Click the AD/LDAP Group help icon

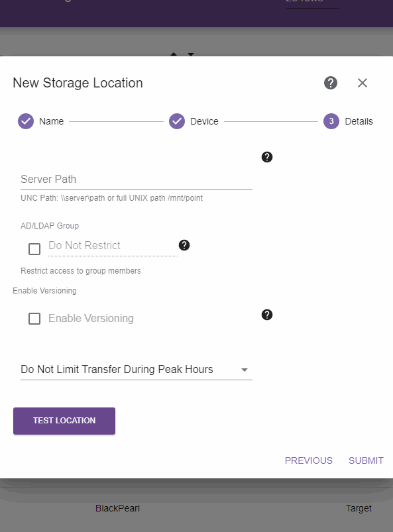click(184, 245)
